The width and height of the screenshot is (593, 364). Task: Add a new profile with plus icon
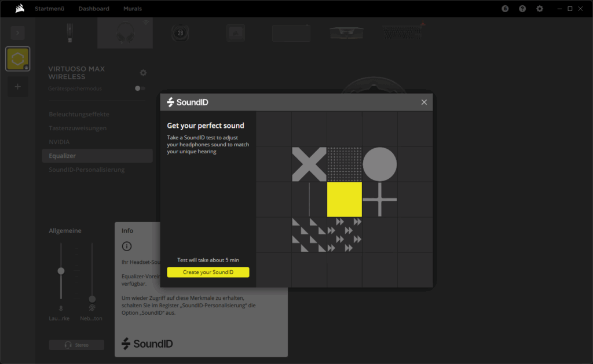point(17,87)
